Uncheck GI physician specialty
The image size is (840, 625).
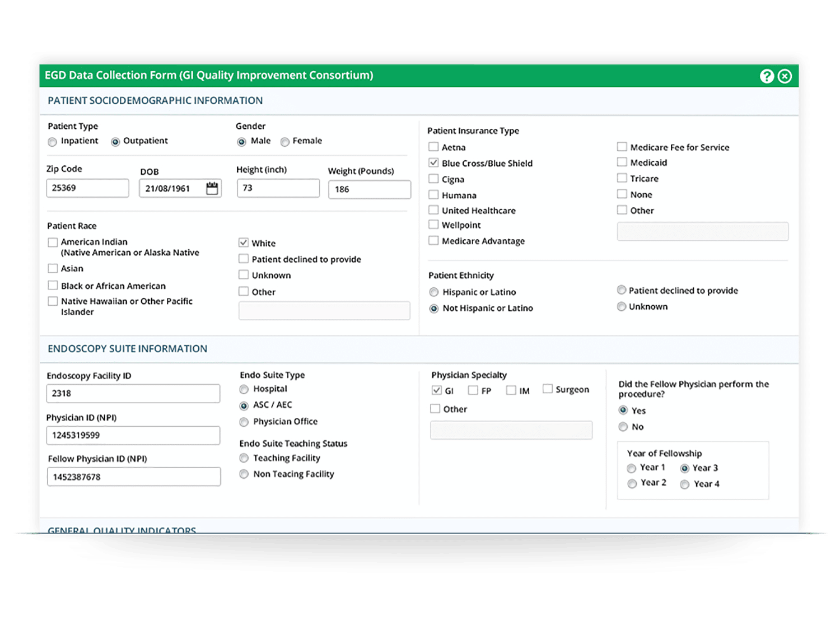coord(437,390)
